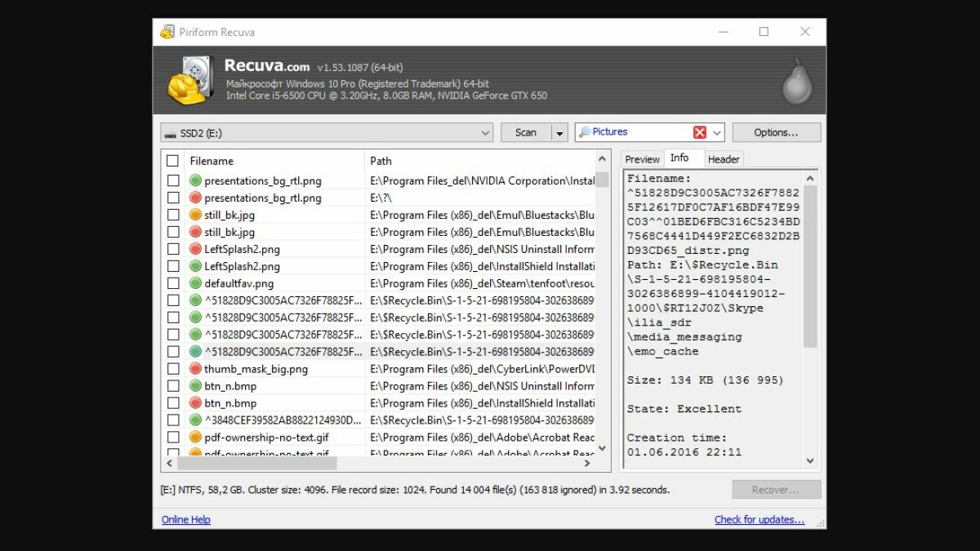
Task: Check the box for defaultfav.png
Action: (x=173, y=283)
